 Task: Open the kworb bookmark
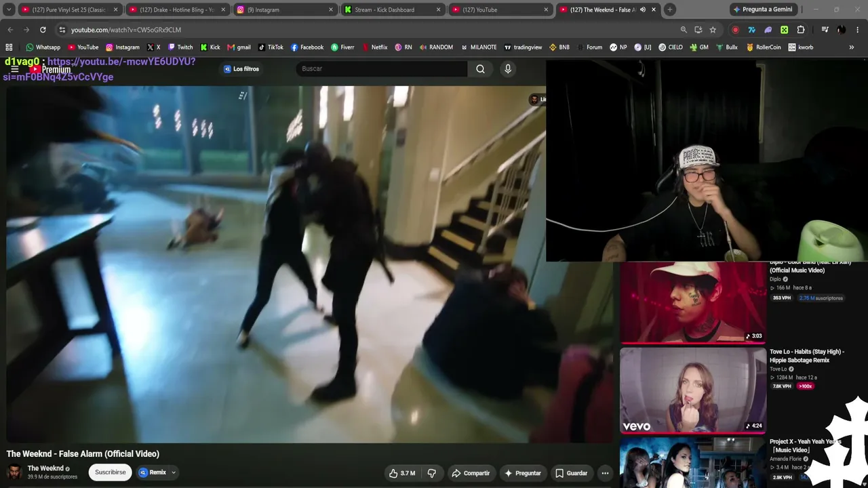coord(801,47)
